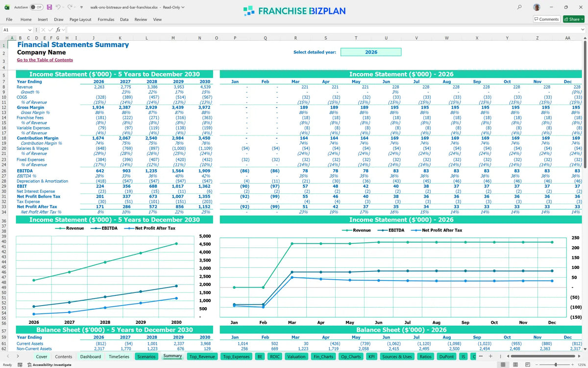This screenshot has height=368, width=588.
Task: Toggle the AutoSave switch
Action: coord(36,7)
